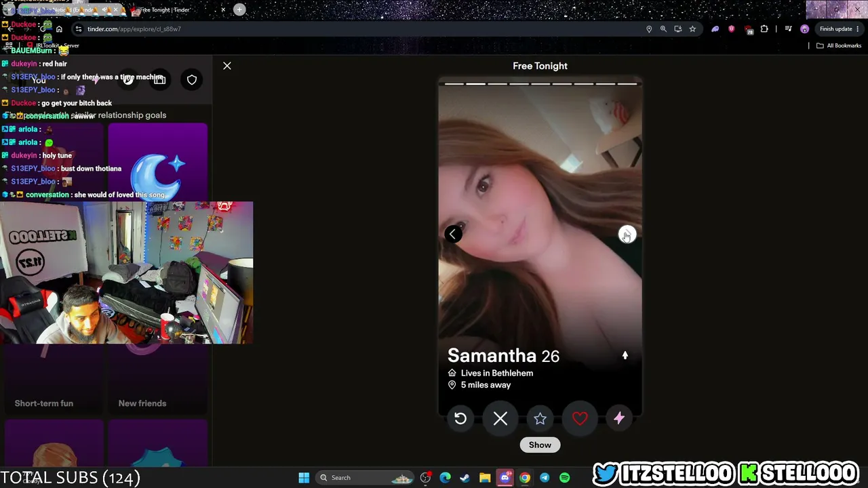
Task: Open Google Chrome from the taskbar
Action: (x=525, y=478)
